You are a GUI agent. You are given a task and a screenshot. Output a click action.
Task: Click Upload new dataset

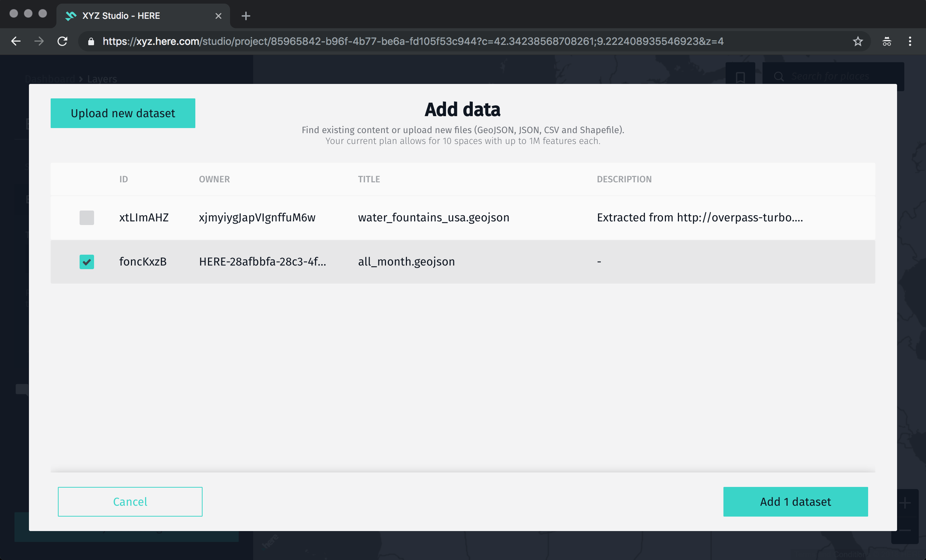tap(123, 113)
